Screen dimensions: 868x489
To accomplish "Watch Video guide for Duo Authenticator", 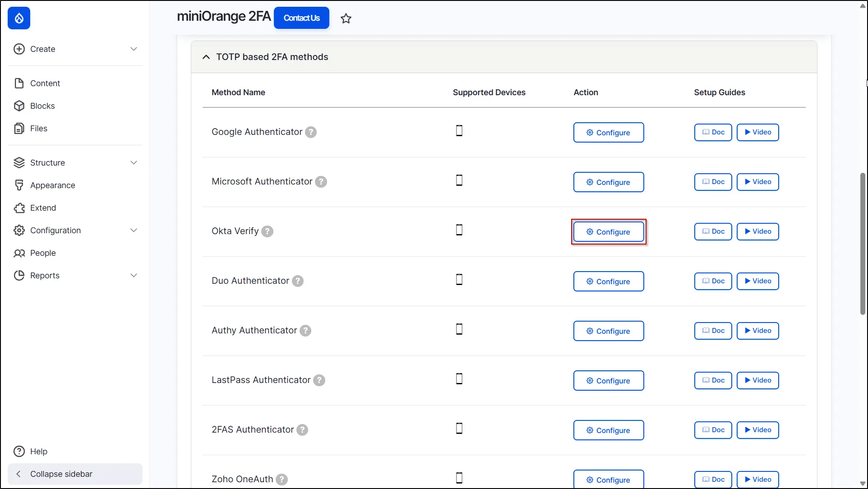I will tap(758, 281).
